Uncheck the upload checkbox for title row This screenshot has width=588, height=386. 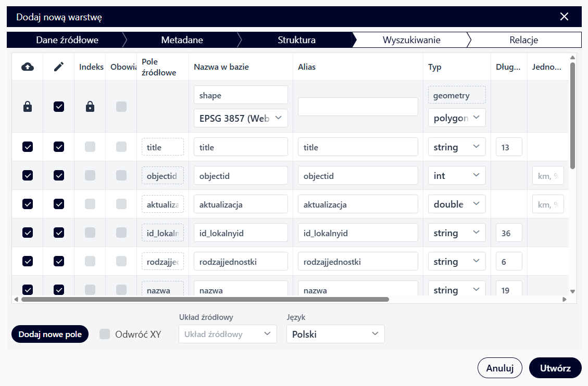tap(28, 147)
